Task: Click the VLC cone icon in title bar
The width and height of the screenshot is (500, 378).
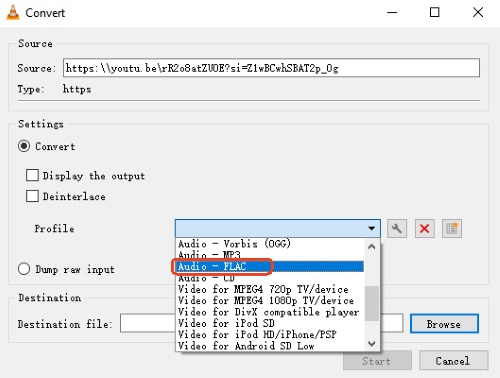Action: [x=13, y=13]
